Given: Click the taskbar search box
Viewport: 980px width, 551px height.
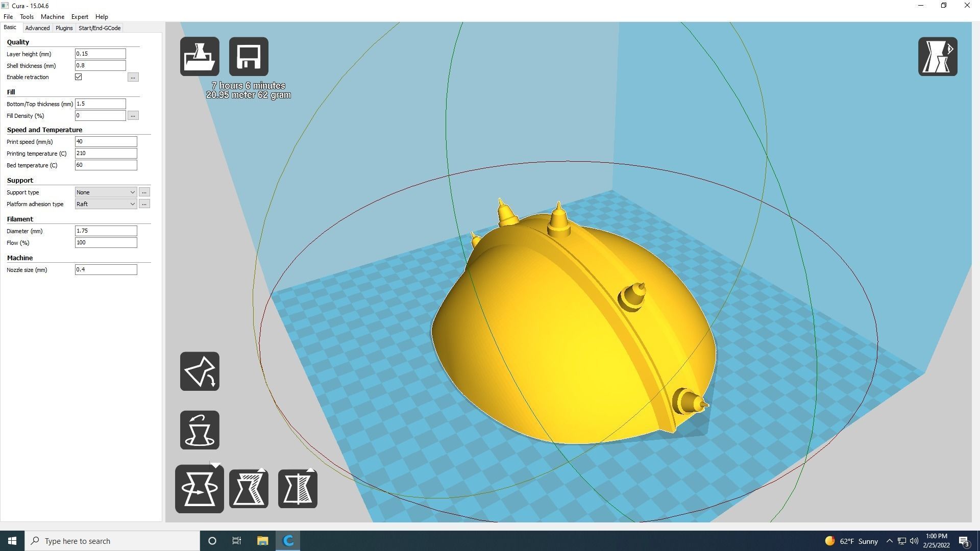Looking at the screenshot, I should coord(112,541).
